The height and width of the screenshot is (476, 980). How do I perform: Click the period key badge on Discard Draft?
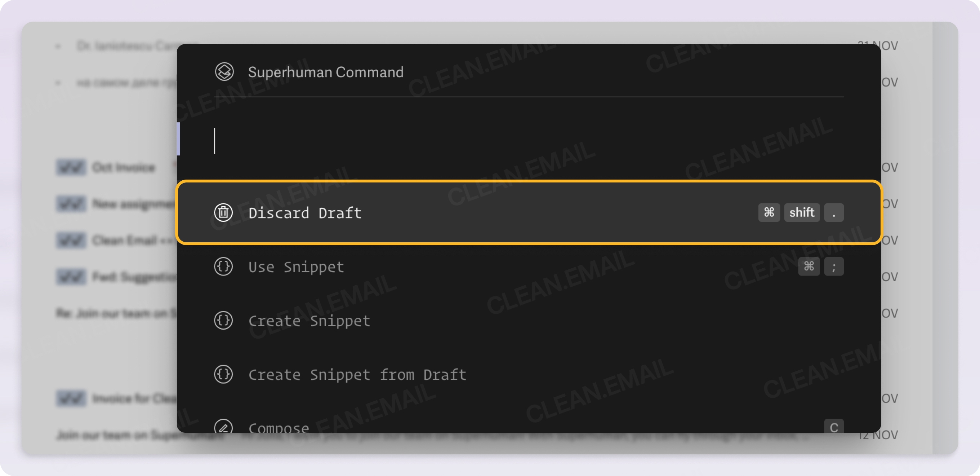pyautogui.click(x=833, y=212)
